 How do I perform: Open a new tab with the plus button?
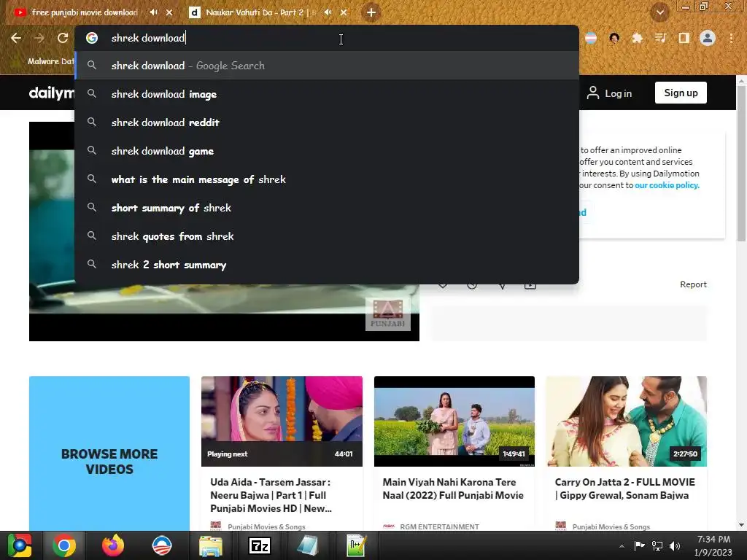pos(371,12)
